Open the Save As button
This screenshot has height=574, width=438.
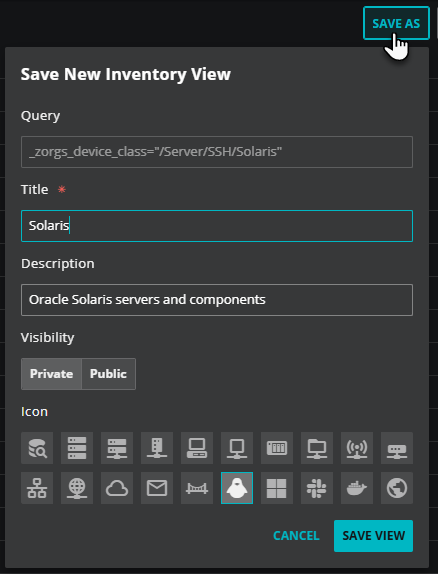(x=396, y=23)
